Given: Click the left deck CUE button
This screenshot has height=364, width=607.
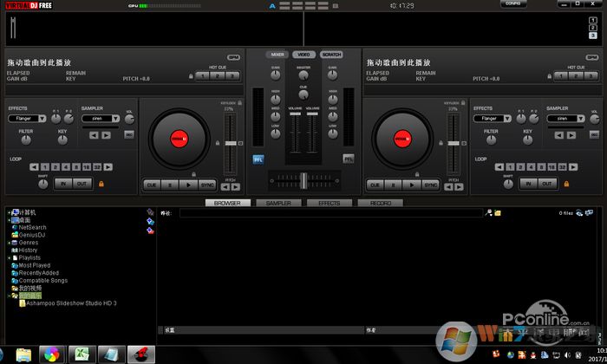Looking at the screenshot, I should (151, 185).
